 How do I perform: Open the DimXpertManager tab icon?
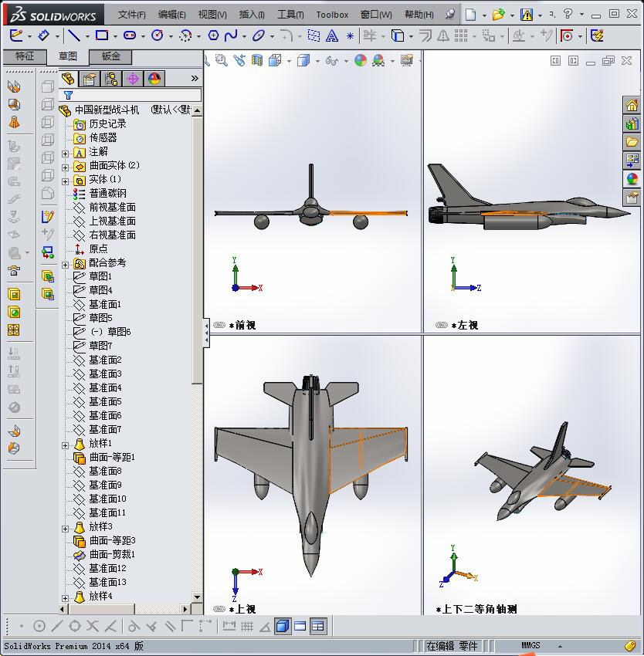[x=133, y=79]
